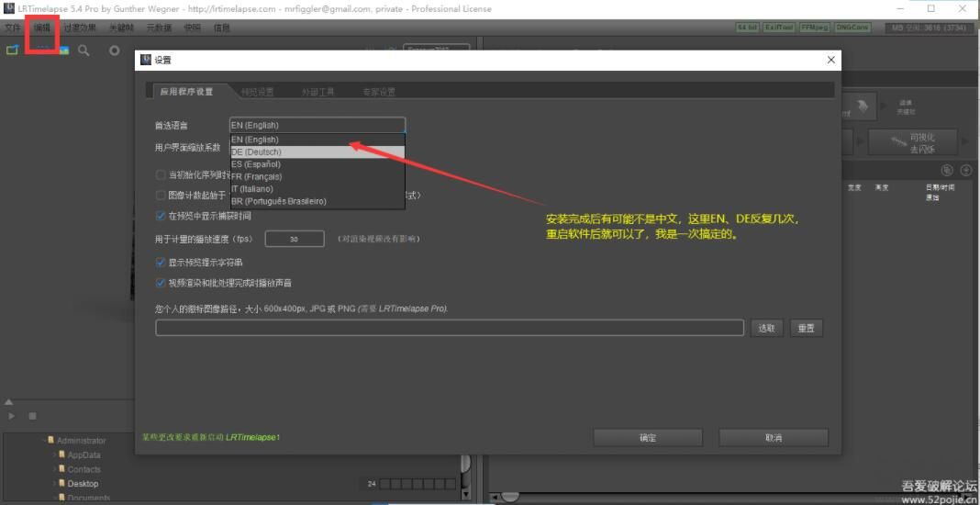Image resolution: width=980 pixels, height=505 pixels.
Task: Open the 快照 menu
Action: point(193,28)
